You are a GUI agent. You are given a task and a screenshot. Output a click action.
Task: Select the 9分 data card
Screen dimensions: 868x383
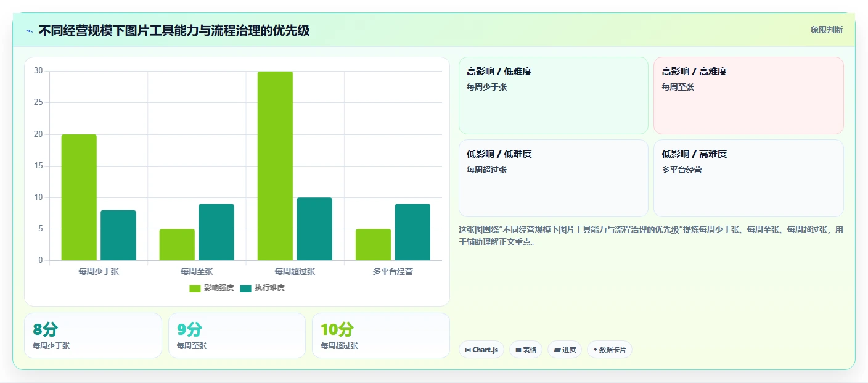click(237, 336)
